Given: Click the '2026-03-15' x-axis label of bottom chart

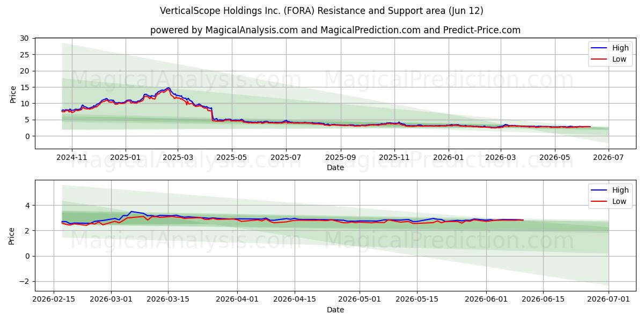Looking at the screenshot, I should 169,299.
